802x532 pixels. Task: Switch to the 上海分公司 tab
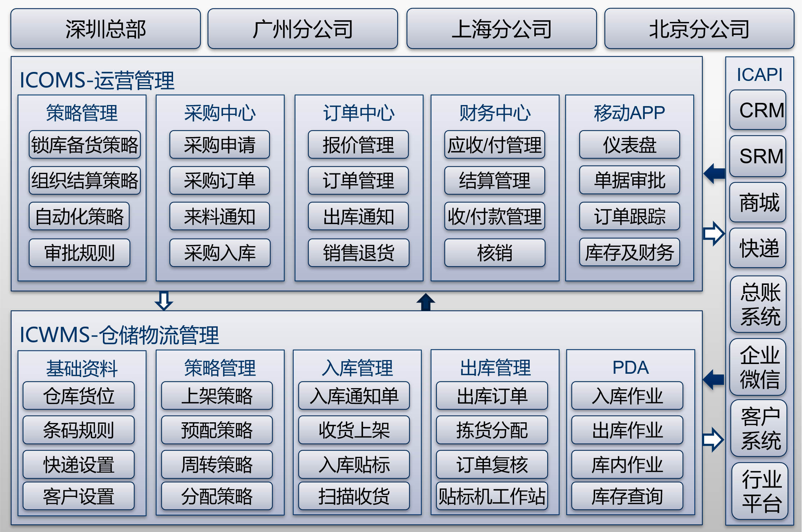501,29
